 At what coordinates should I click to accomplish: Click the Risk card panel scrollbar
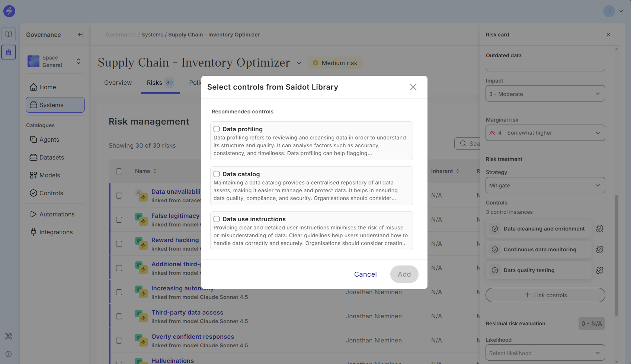(616, 255)
